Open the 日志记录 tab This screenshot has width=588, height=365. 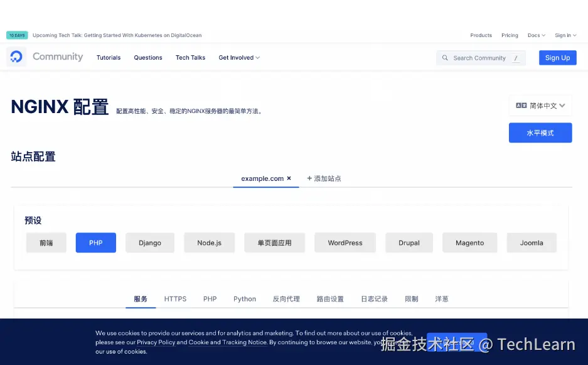[374, 299]
